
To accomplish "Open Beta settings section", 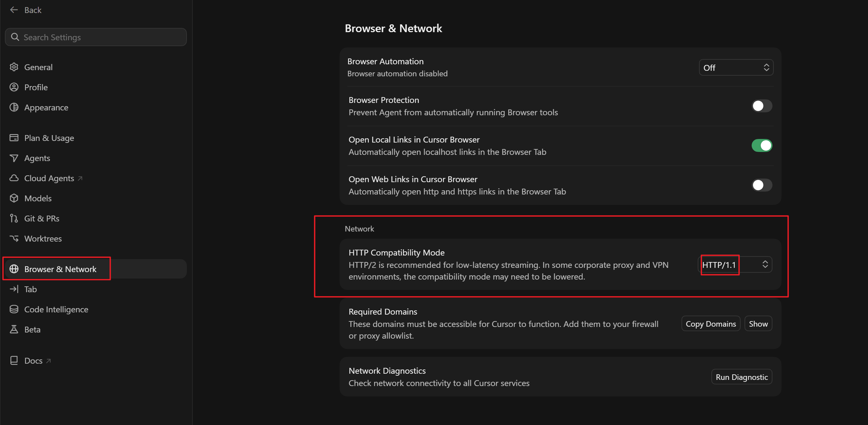I will point(96,330).
